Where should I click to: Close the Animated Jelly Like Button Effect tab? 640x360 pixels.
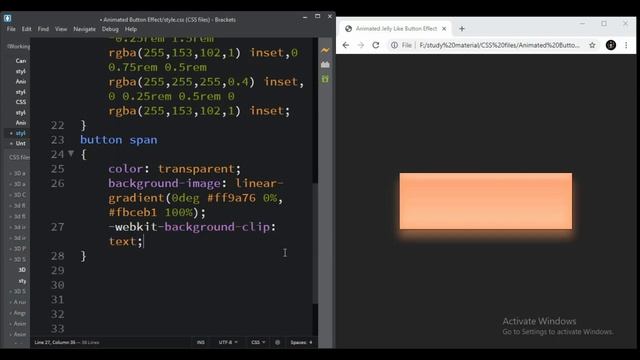click(x=444, y=29)
